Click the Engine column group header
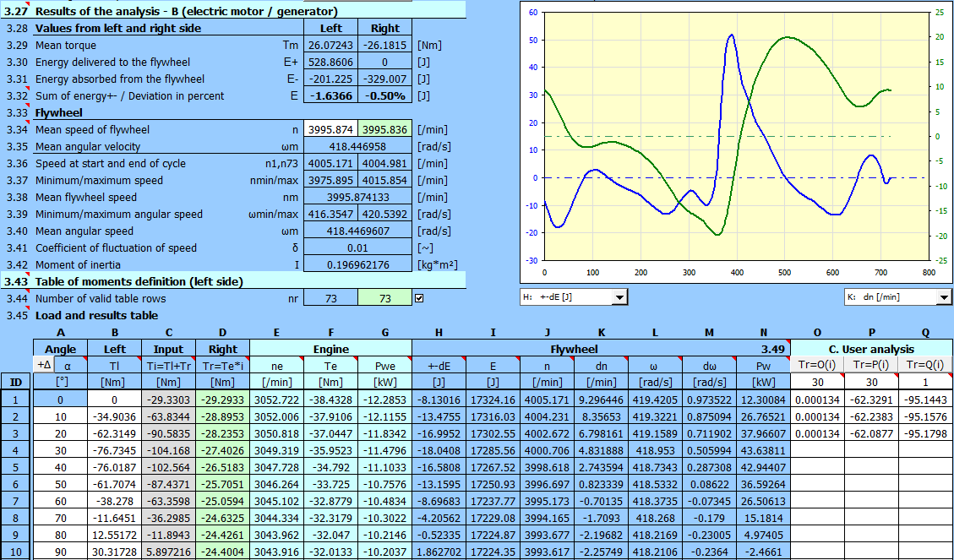Viewport: 954px width, 560px height. click(330, 348)
